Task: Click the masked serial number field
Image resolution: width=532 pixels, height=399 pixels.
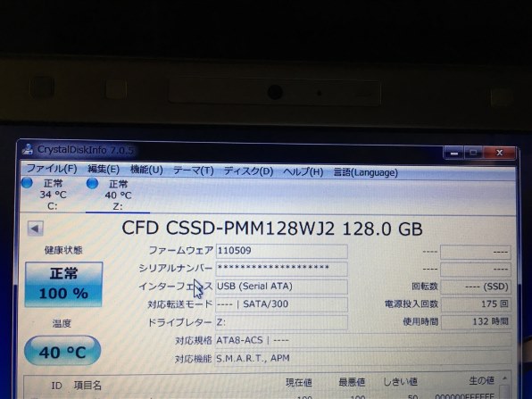Action: pyautogui.click(x=281, y=269)
